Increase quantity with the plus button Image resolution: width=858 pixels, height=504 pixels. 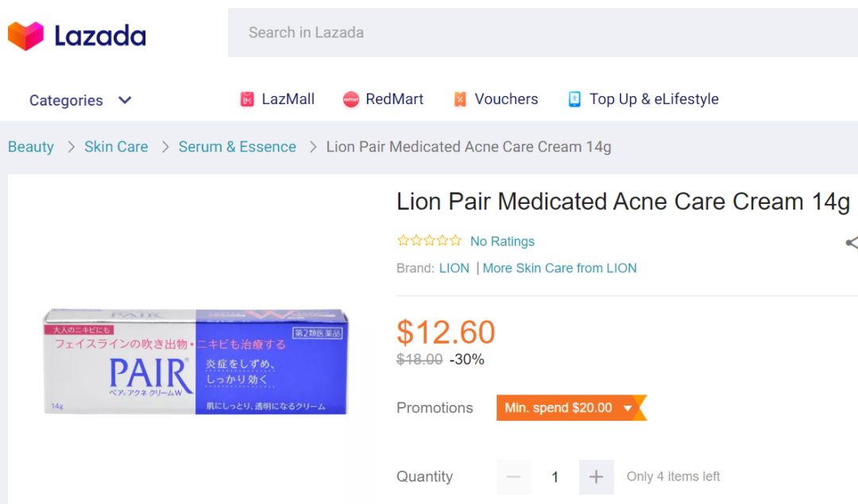click(x=596, y=477)
